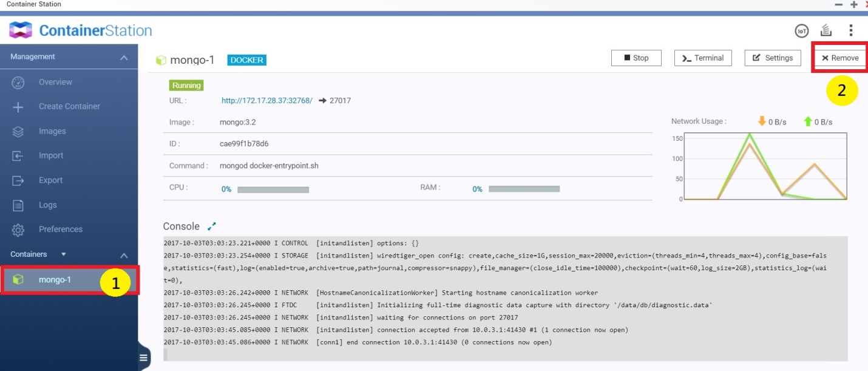Click the Logs document icon
The image size is (868, 371).
(x=18, y=205)
